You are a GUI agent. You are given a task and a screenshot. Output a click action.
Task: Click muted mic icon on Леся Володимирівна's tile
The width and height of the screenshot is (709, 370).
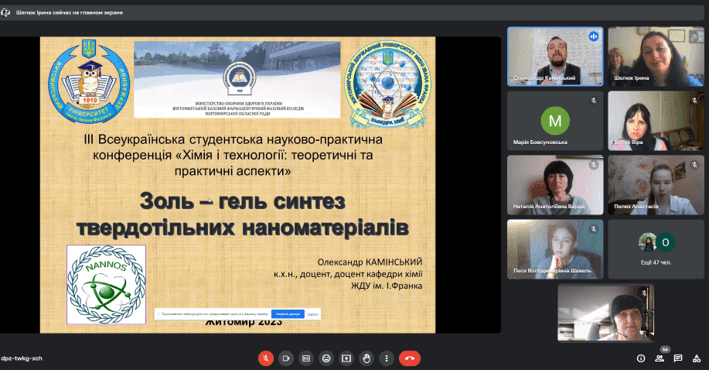tap(594, 229)
